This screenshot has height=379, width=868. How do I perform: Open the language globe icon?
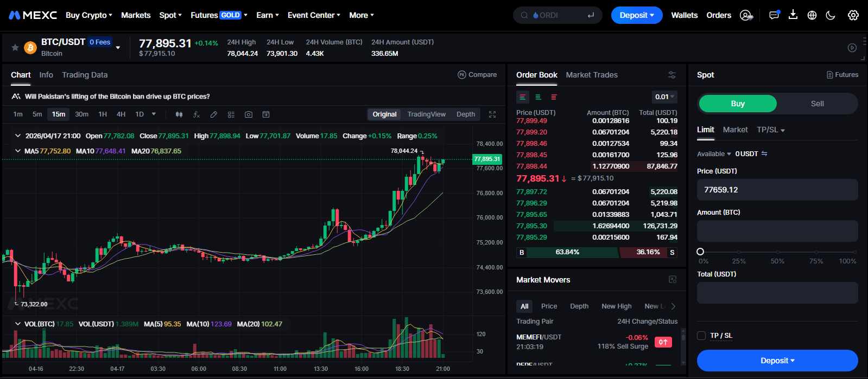point(812,15)
